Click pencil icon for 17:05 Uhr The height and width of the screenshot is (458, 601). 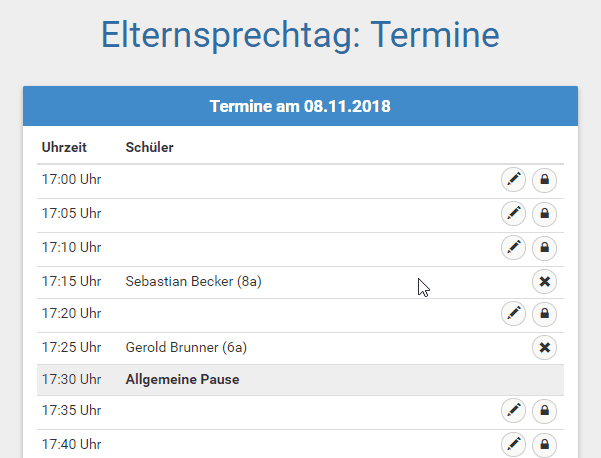pos(513,213)
